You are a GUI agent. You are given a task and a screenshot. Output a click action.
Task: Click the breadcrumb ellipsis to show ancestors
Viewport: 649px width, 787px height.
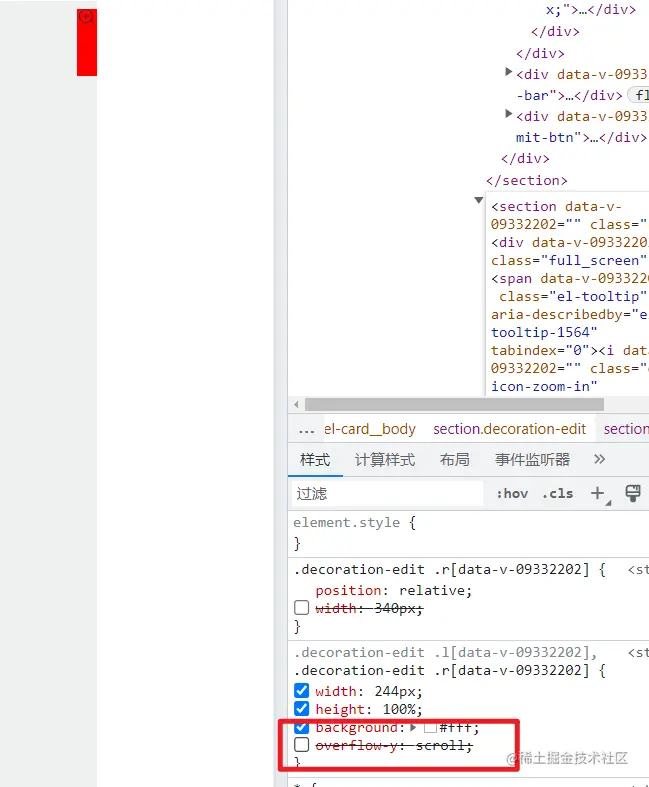coord(306,430)
